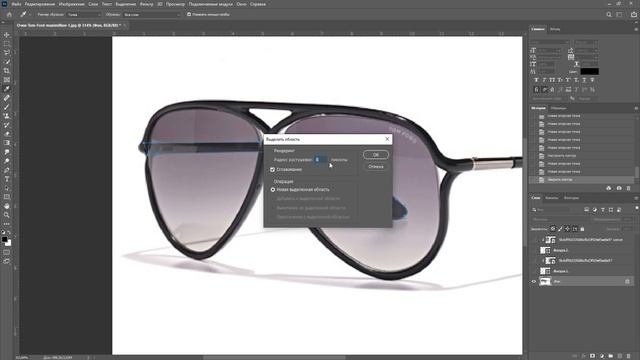The image size is (640, 360).
Task: Select the Horizontal Type tool
Action: click(7, 179)
